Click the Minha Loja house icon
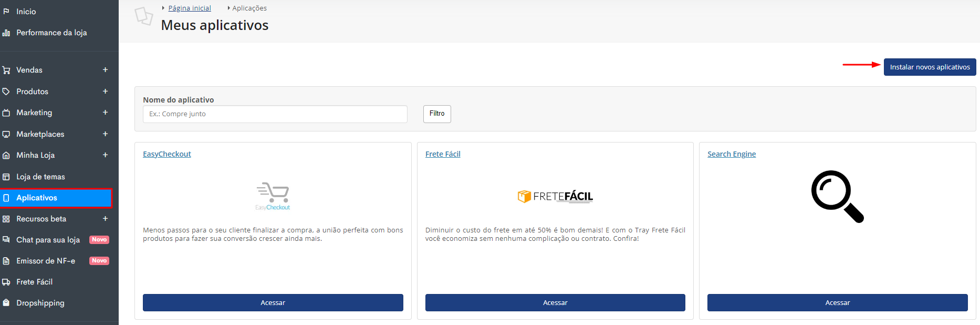This screenshot has height=325, width=980. pos(6,155)
